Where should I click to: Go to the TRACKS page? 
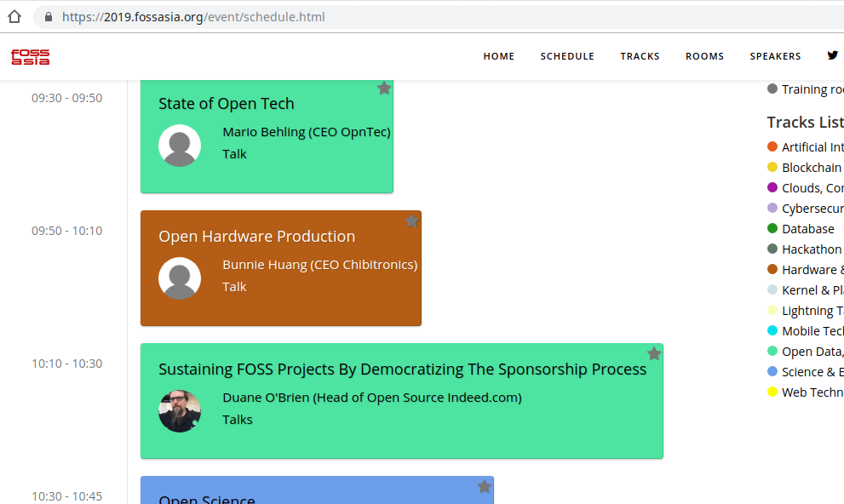(640, 56)
